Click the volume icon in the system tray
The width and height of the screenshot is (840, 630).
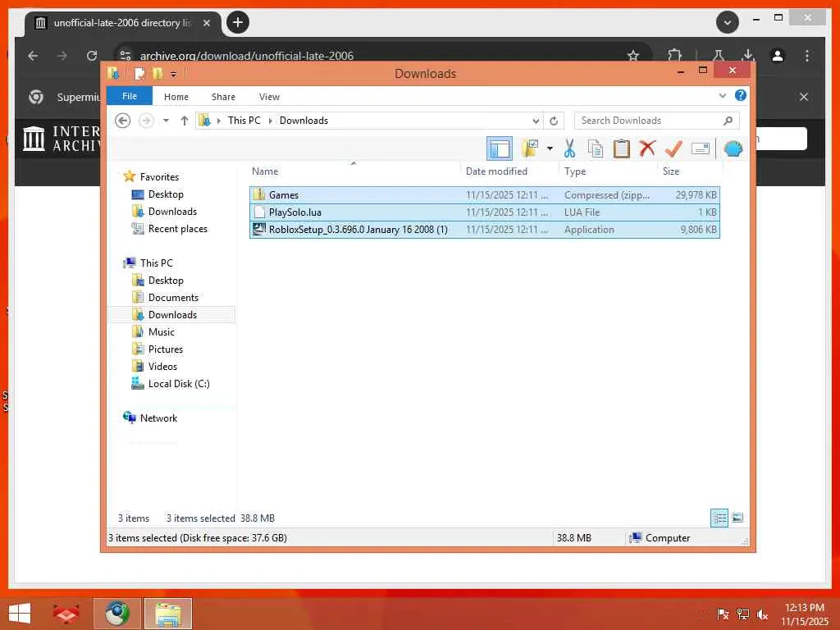coord(762,614)
